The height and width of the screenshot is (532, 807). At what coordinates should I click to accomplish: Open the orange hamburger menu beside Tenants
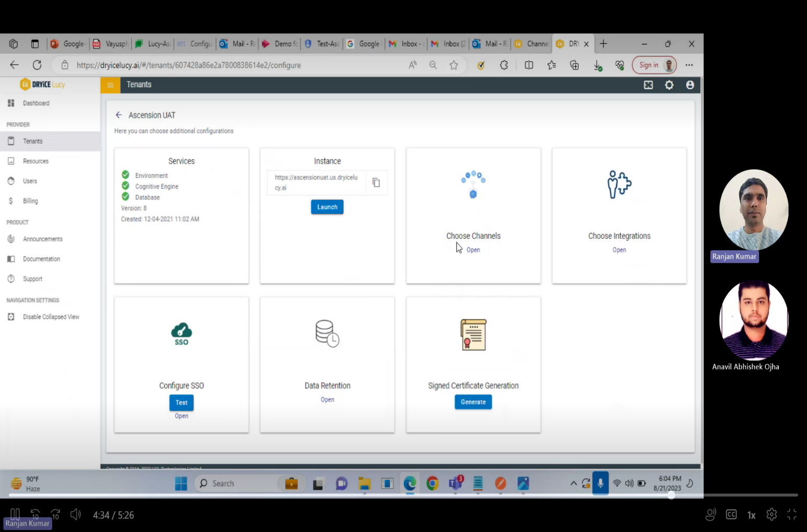[110, 85]
